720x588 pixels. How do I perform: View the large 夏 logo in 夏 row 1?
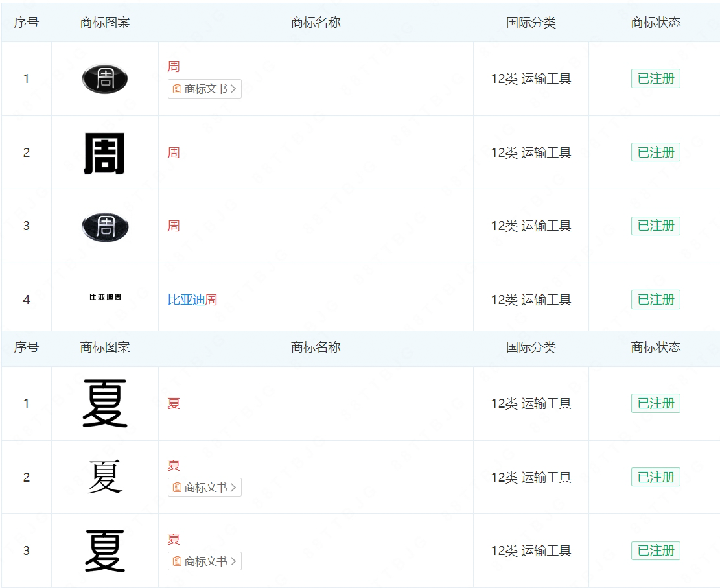click(105, 403)
